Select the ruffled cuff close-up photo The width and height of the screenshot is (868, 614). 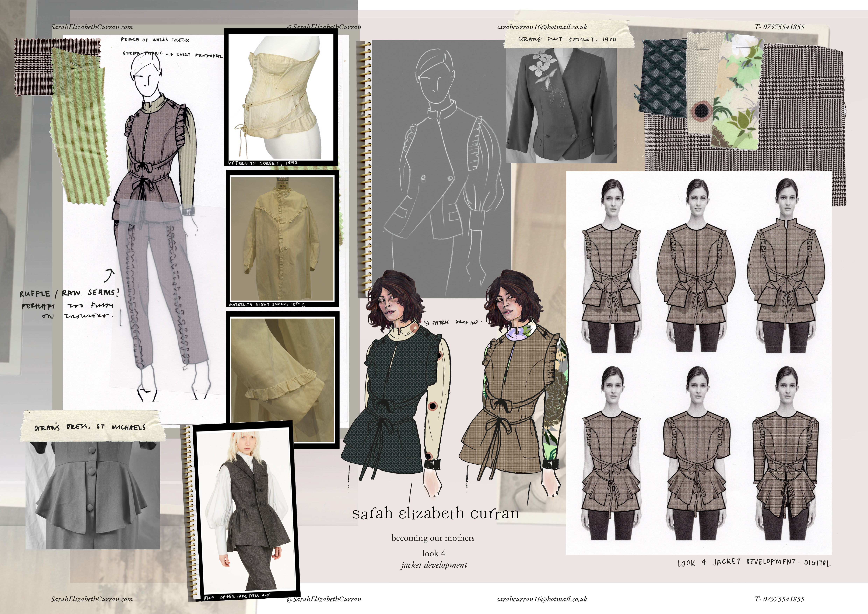(x=282, y=378)
